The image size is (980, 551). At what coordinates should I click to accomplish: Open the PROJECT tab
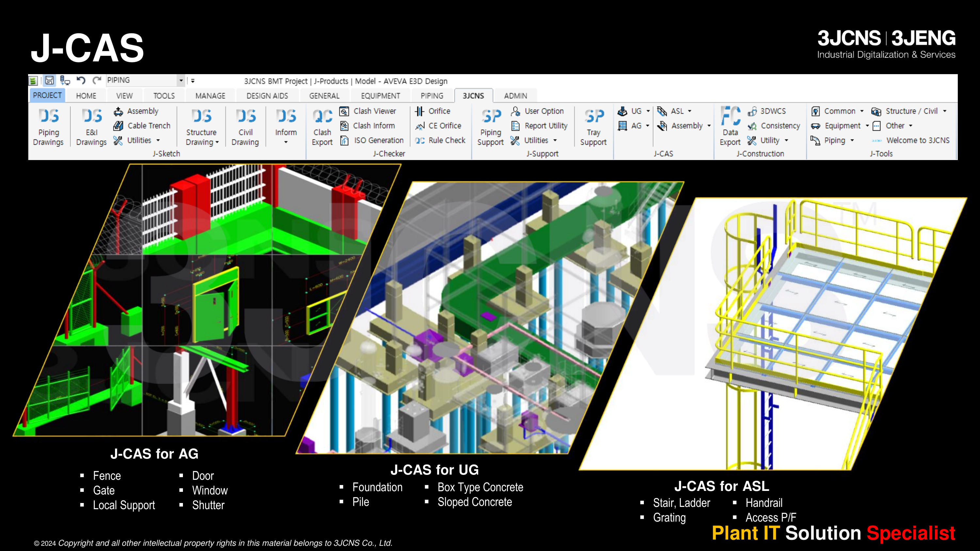click(47, 95)
